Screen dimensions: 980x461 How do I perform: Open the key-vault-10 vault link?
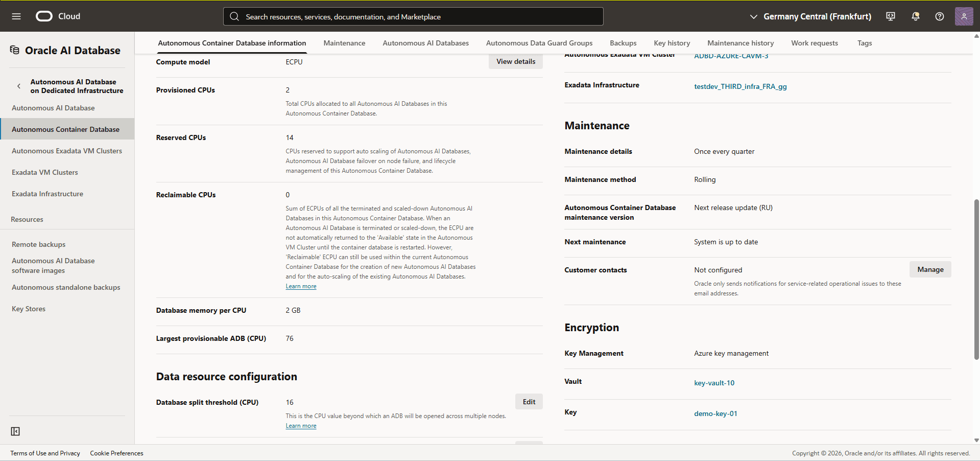click(x=714, y=383)
